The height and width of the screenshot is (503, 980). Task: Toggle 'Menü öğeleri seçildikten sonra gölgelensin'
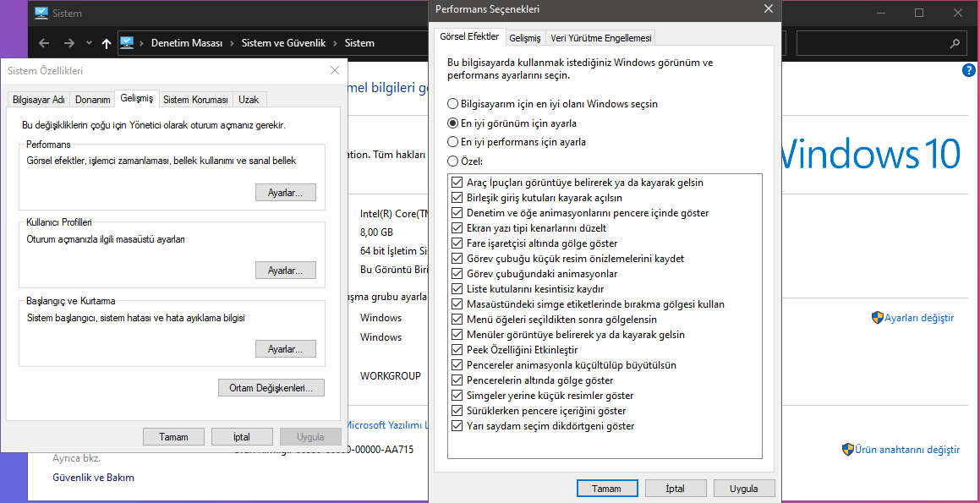click(x=455, y=320)
